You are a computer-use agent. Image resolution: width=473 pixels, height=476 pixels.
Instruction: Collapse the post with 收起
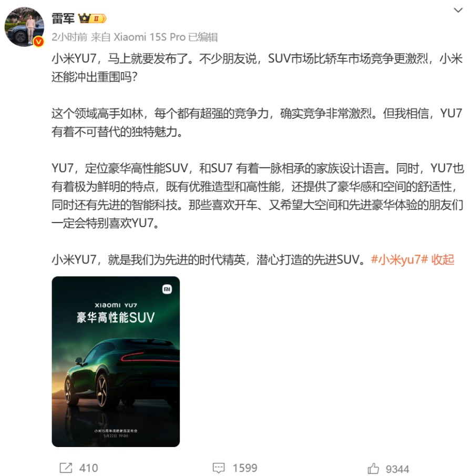coord(443,259)
